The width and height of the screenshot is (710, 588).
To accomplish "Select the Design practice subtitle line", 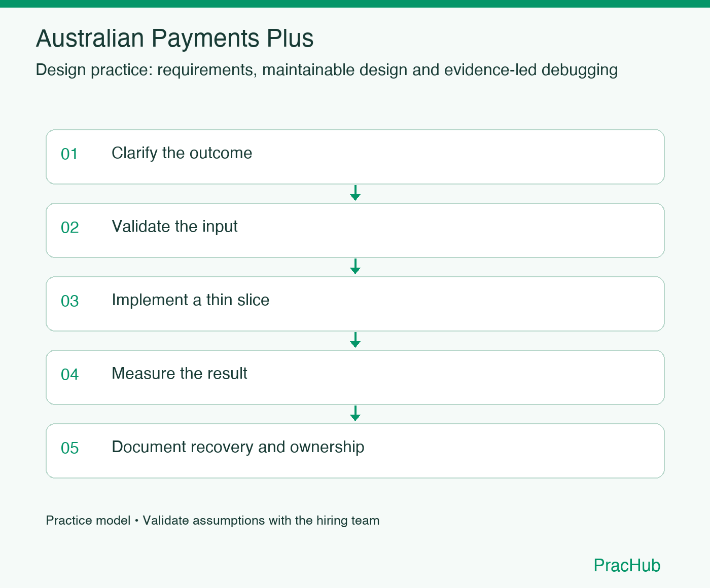I will (x=327, y=70).
